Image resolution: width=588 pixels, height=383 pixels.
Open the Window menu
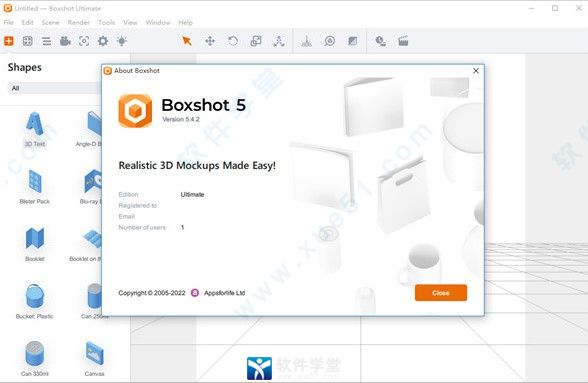coord(158,23)
